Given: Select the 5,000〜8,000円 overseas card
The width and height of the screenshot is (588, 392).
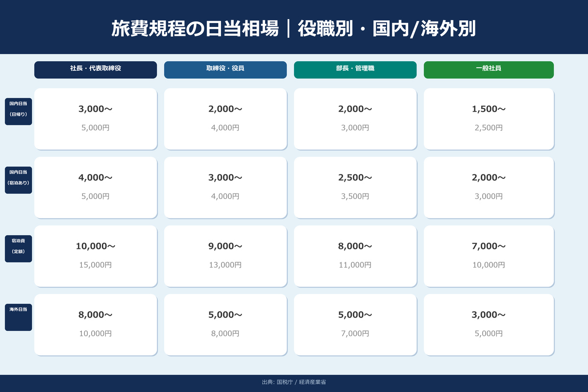Looking at the screenshot, I should [225, 324].
